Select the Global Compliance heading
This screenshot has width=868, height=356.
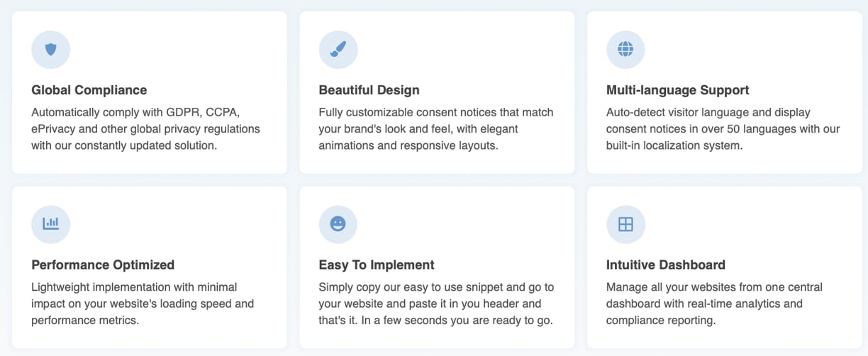[x=89, y=90]
